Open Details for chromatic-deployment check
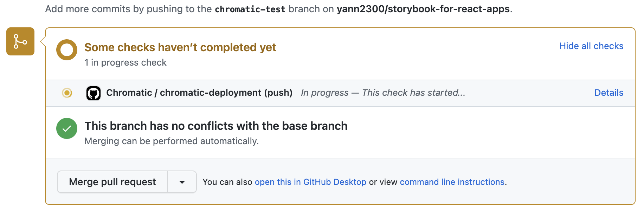The width and height of the screenshot is (644, 214). (x=609, y=93)
